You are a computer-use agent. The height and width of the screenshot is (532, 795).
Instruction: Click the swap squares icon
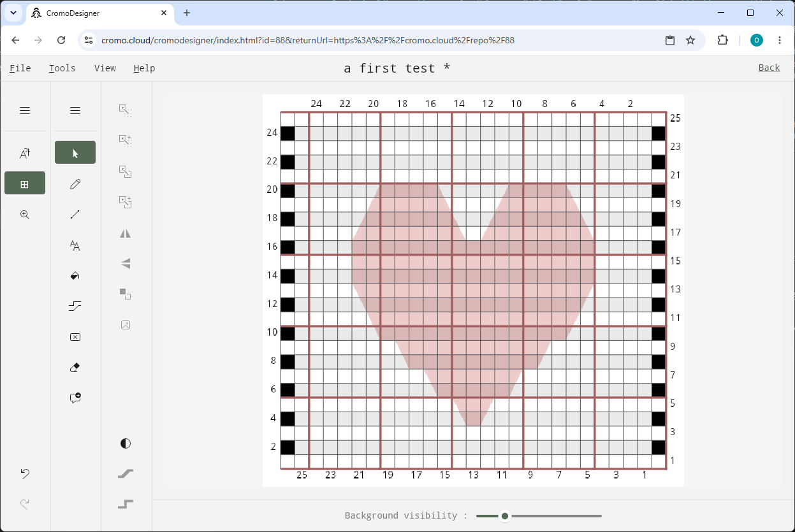[x=126, y=294]
